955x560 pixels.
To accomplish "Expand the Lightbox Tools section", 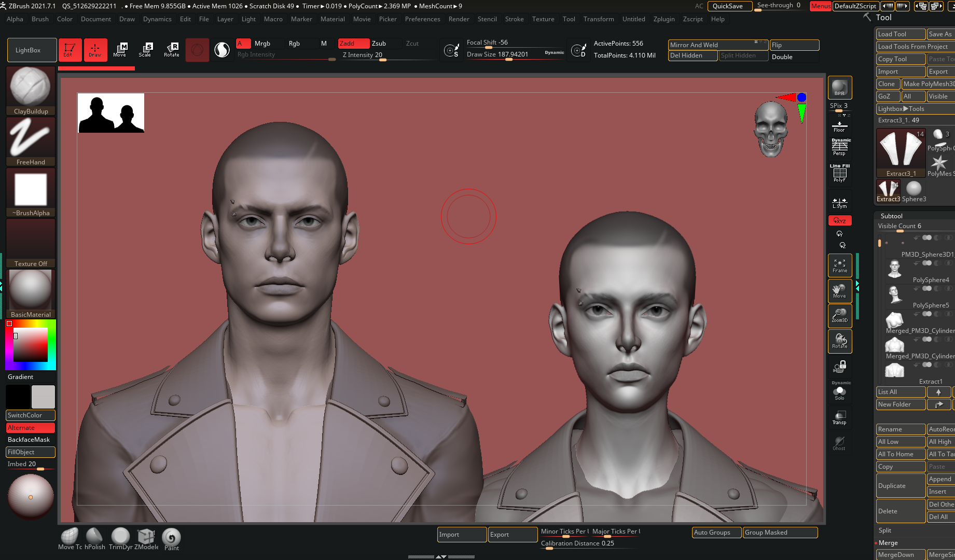I will click(x=901, y=109).
